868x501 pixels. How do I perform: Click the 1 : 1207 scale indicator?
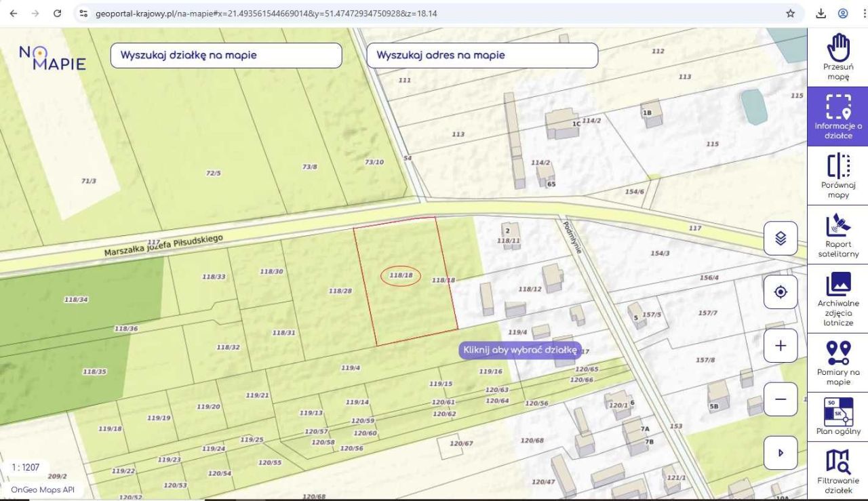(x=26, y=467)
